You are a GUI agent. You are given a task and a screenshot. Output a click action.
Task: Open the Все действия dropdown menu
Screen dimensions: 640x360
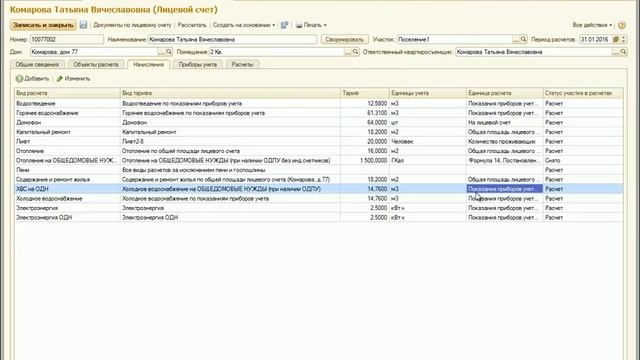pos(592,25)
